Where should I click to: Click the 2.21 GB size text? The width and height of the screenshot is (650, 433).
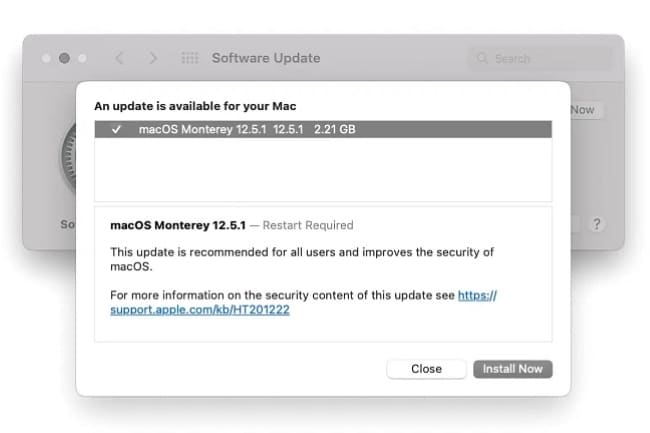point(335,129)
